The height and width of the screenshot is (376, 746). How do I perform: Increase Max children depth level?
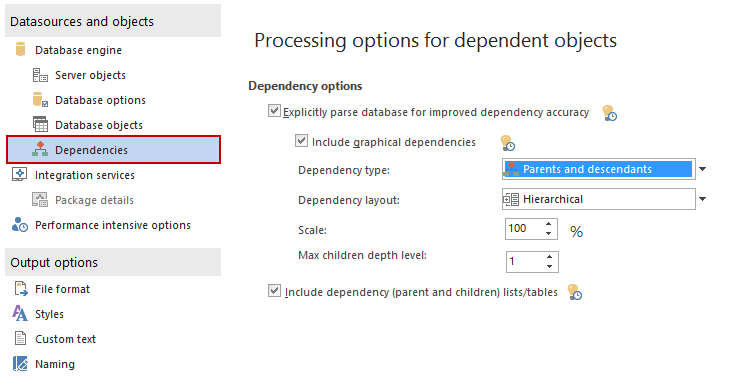550,257
